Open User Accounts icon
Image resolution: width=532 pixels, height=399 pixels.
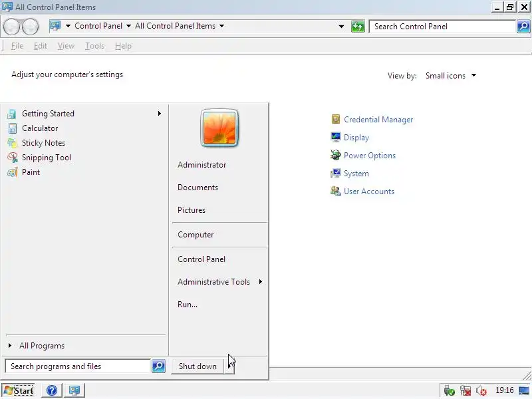coord(336,191)
